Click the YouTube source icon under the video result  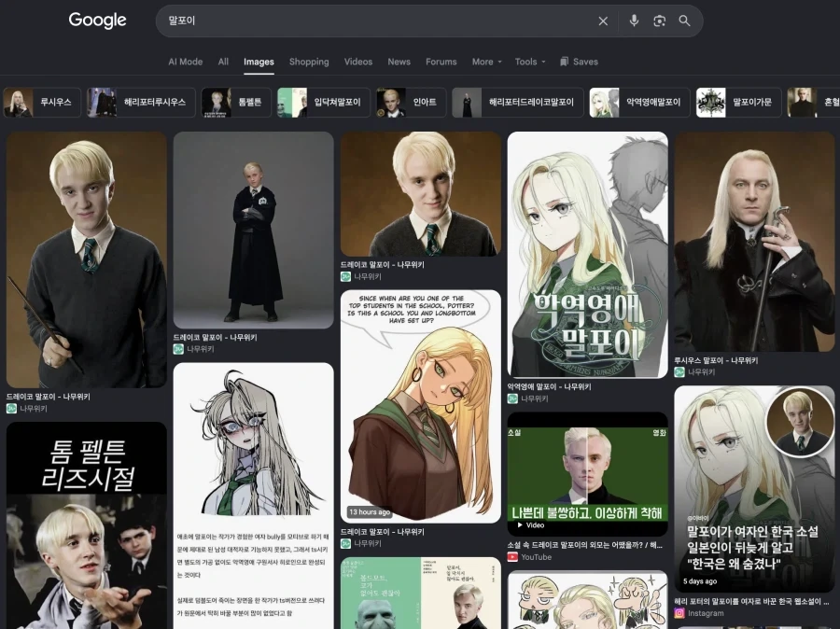click(512, 557)
